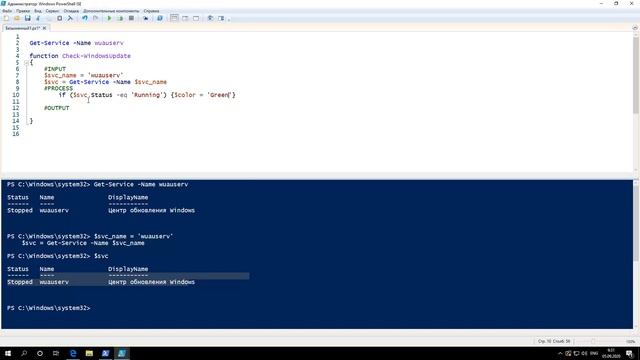
Task: Open the Дополнительные компоненты menu
Action: [x=111, y=11]
